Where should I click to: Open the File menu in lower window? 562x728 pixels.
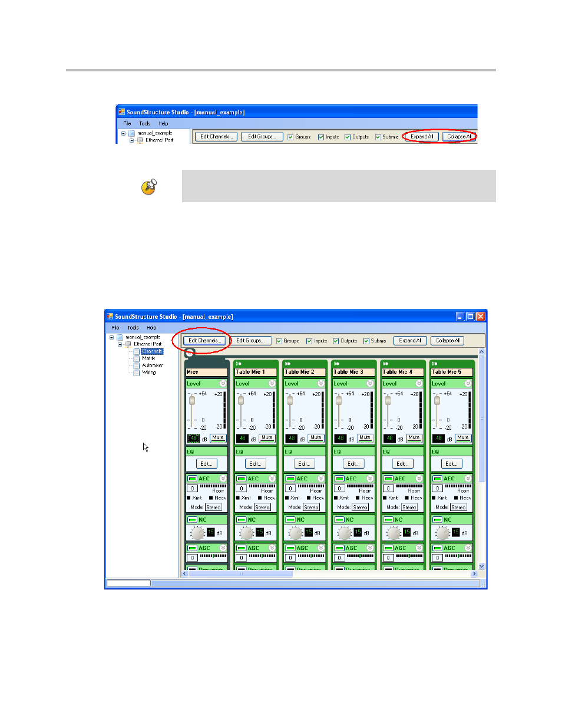[x=115, y=328]
